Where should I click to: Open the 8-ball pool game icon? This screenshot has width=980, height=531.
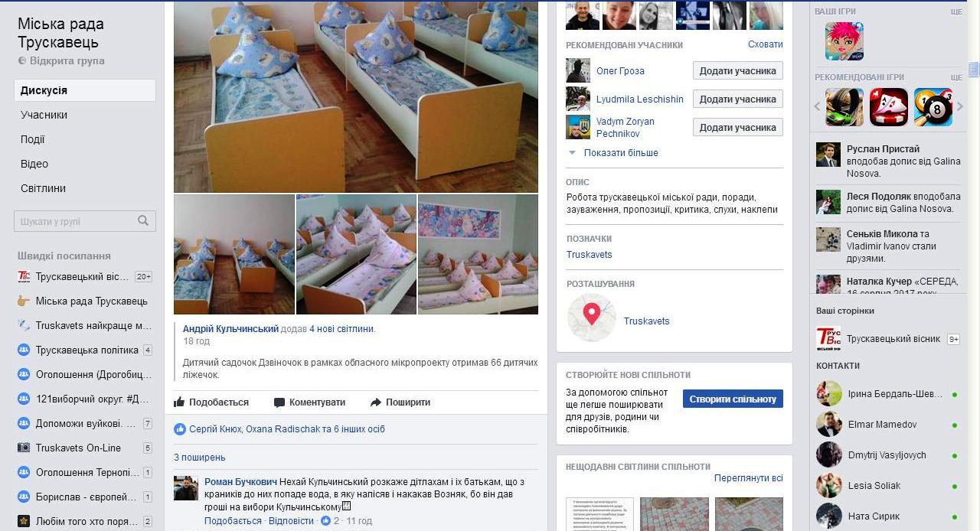933,107
